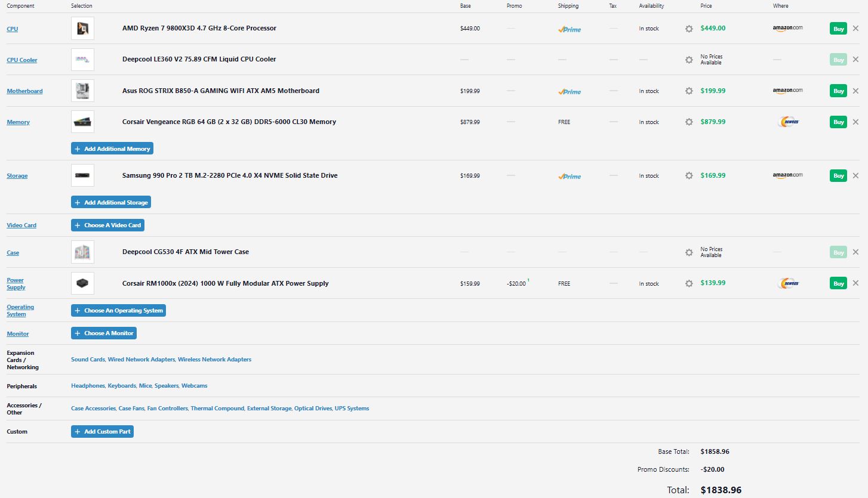
Task: Open gear options for Deepcool CG530 case
Action: 689,252
